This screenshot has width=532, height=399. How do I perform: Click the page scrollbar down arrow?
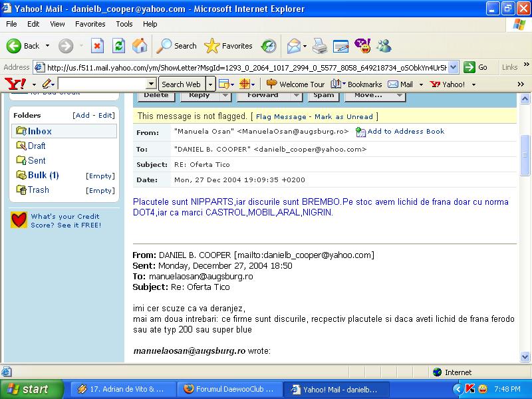click(525, 356)
